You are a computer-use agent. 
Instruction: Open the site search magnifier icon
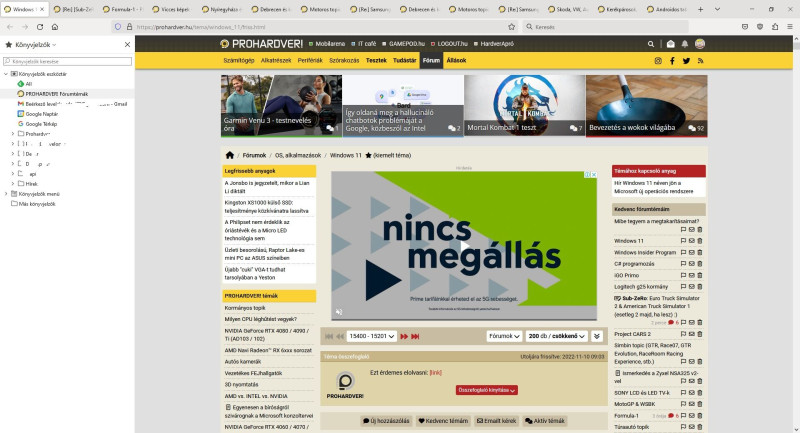pos(651,44)
